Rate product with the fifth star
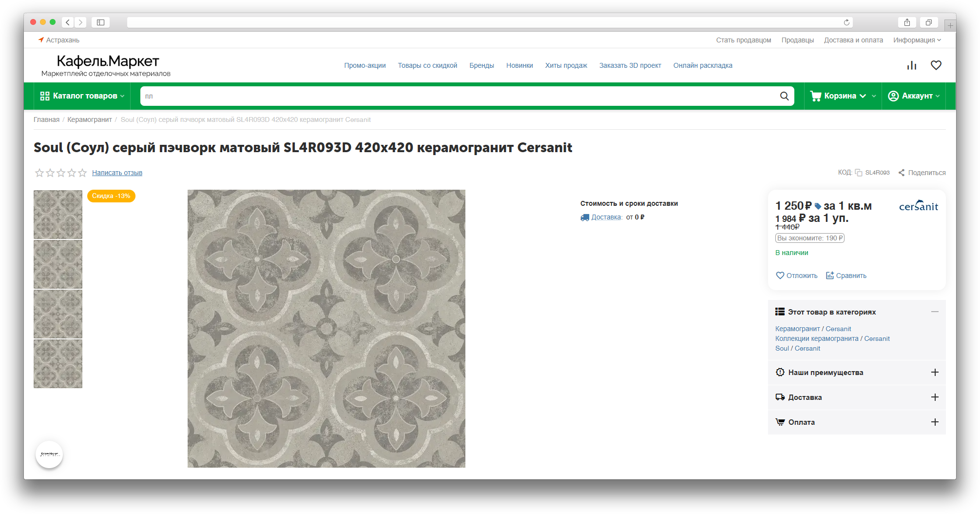Image resolution: width=980 pixels, height=514 pixels. [82, 173]
